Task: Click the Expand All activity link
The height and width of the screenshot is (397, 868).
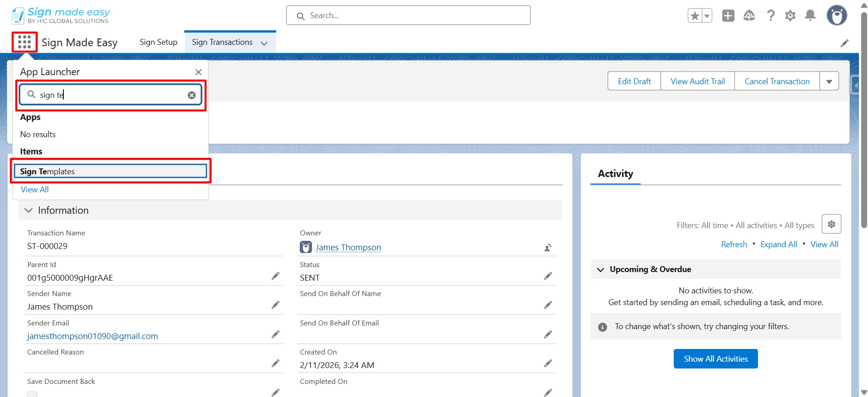Action: 779,244
